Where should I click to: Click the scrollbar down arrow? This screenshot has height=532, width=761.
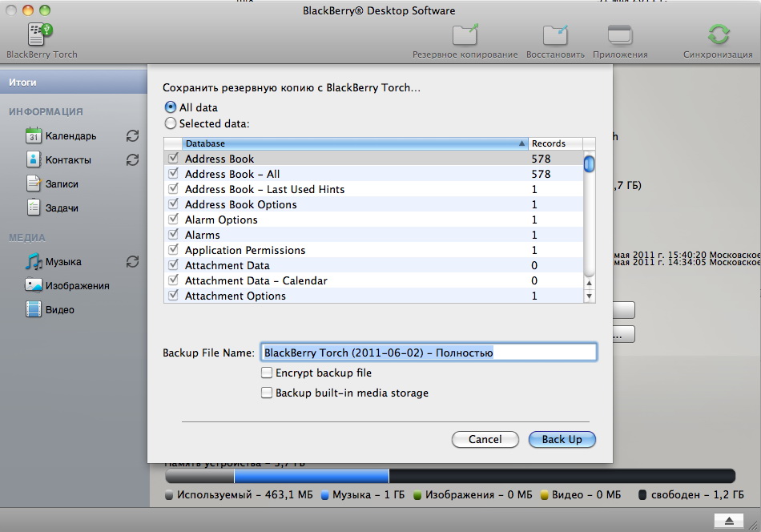pyautogui.click(x=590, y=296)
